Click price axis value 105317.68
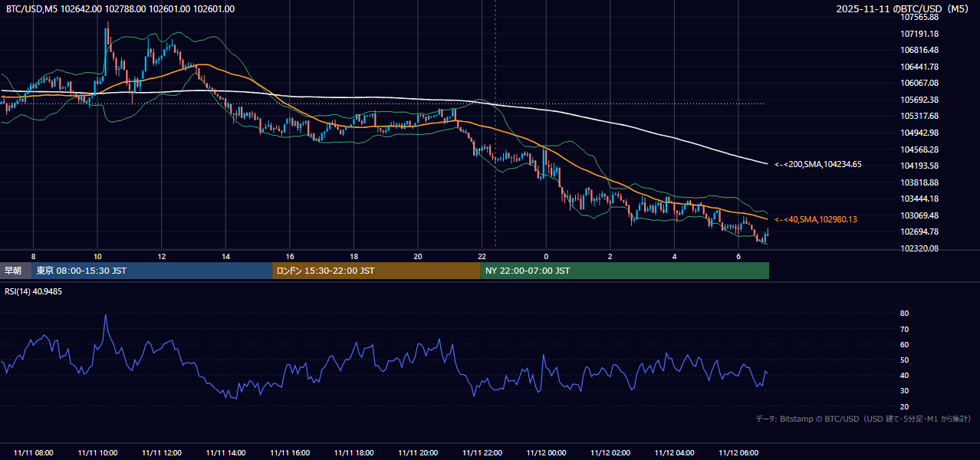 point(919,116)
